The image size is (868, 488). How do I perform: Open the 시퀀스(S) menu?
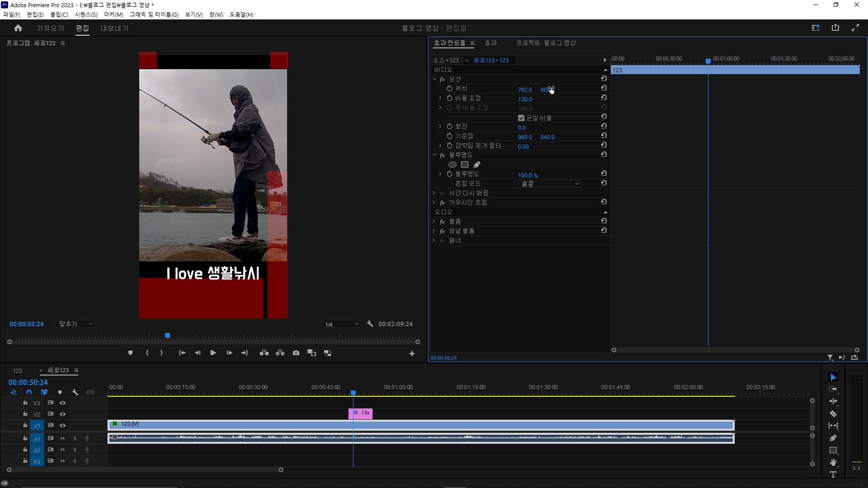[86, 14]
